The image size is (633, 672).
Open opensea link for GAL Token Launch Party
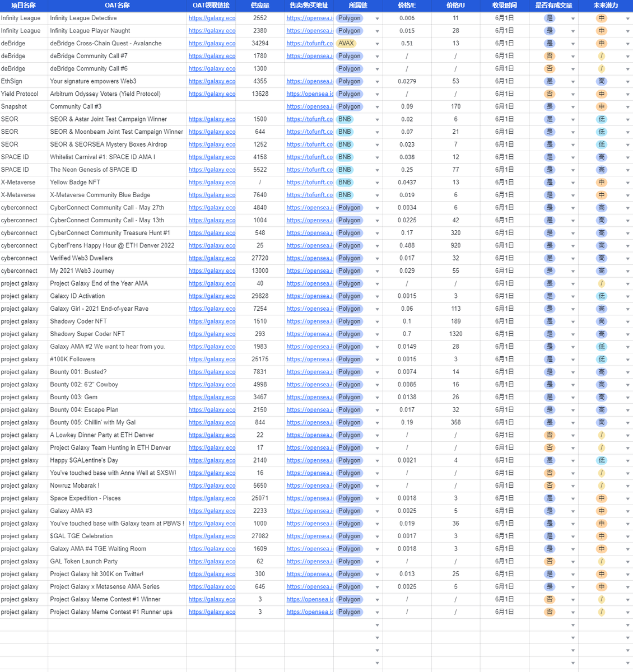(x=310, y=561)
